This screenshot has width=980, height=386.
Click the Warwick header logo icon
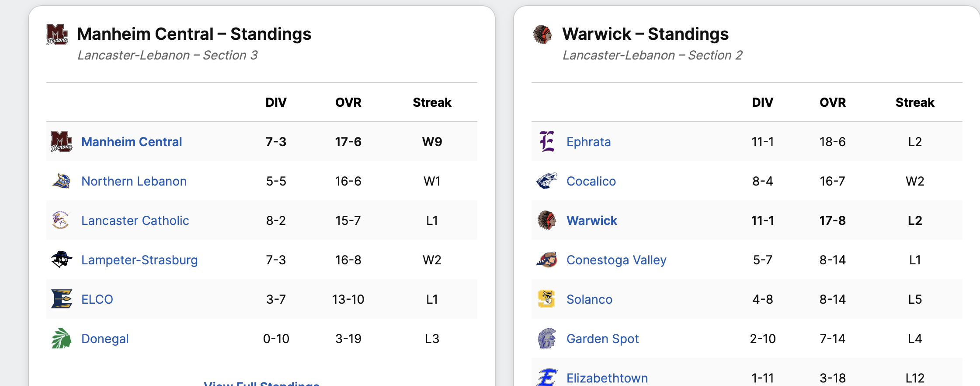tap(542, 34)
